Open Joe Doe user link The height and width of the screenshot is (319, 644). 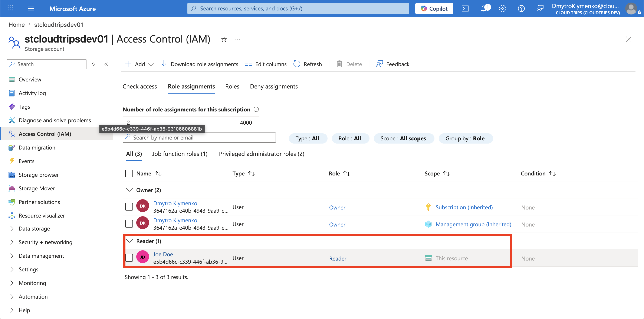[163, 254]
